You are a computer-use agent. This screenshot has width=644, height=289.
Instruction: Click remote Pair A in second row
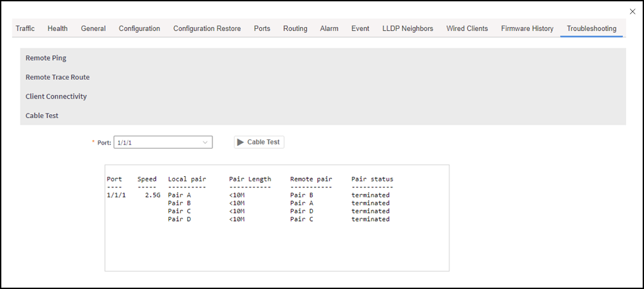click(x=302, y=203)
